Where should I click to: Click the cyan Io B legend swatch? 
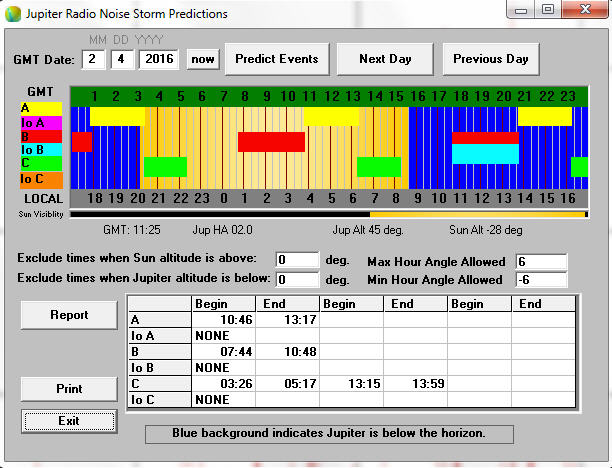[x=41, y=149]
